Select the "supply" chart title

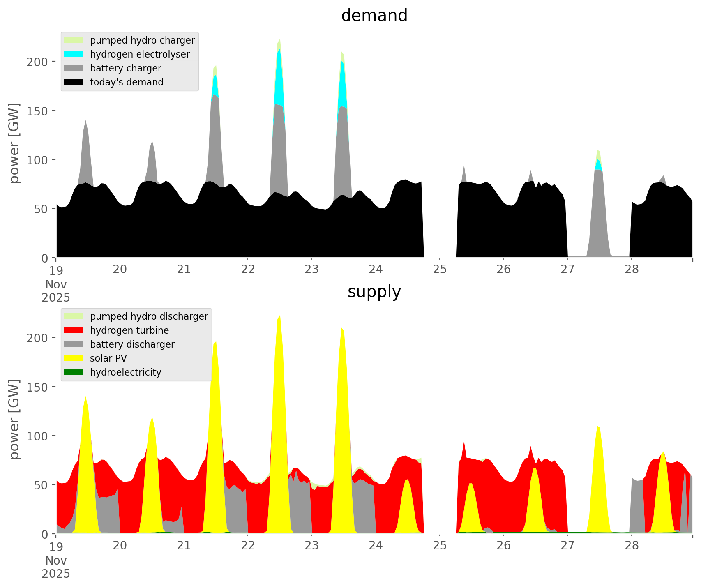tap(374, 292)
